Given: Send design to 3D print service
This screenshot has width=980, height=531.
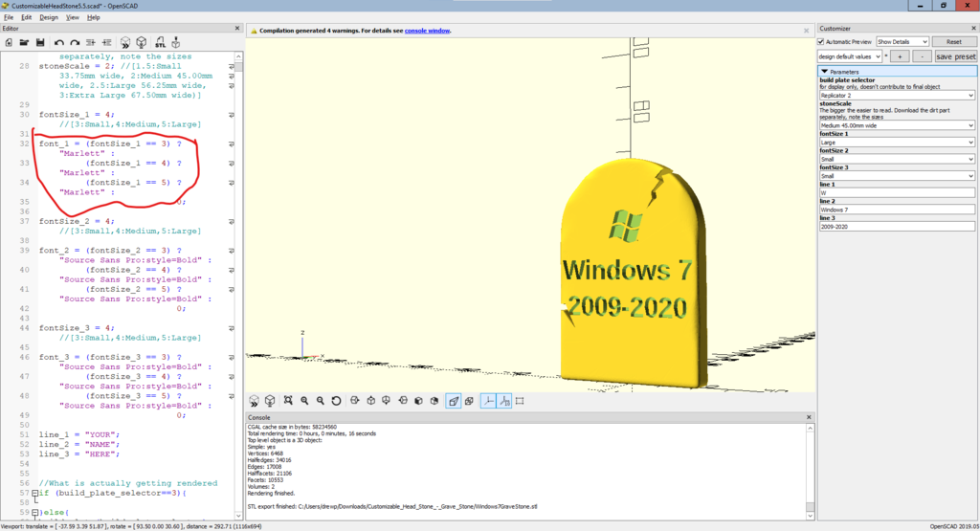Looking at the screenshot, I should pyautogui.click(x=176, y=42).
